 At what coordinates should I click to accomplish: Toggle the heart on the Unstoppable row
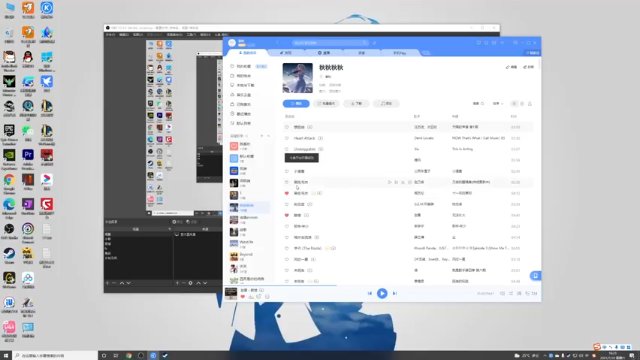pyautogui.click(x=287, y=149)
